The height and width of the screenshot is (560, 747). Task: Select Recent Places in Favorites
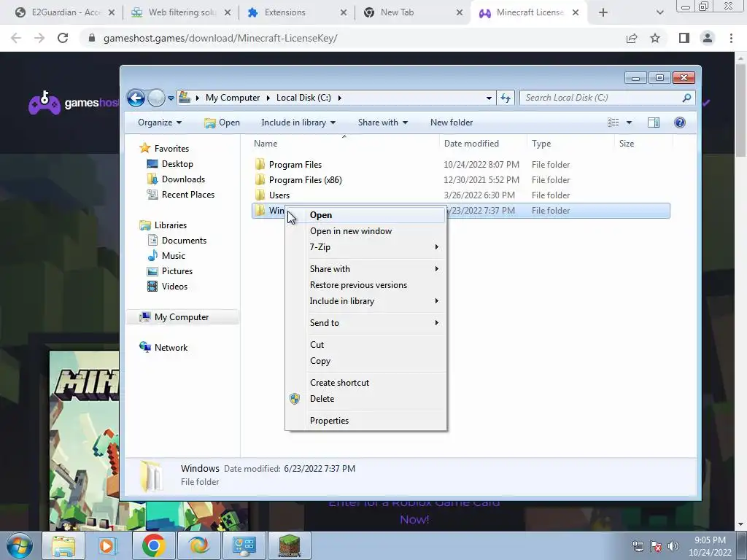(187, 194)
